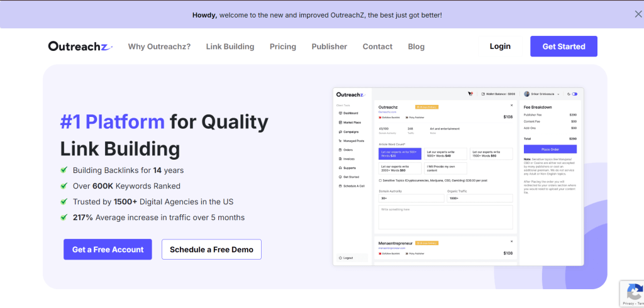Open the Pricing page
The image size is (644, 308).
283,47
